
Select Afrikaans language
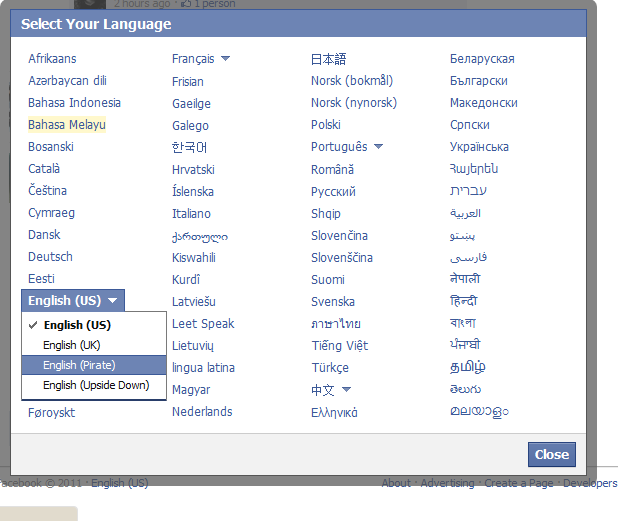coord(52,59)
